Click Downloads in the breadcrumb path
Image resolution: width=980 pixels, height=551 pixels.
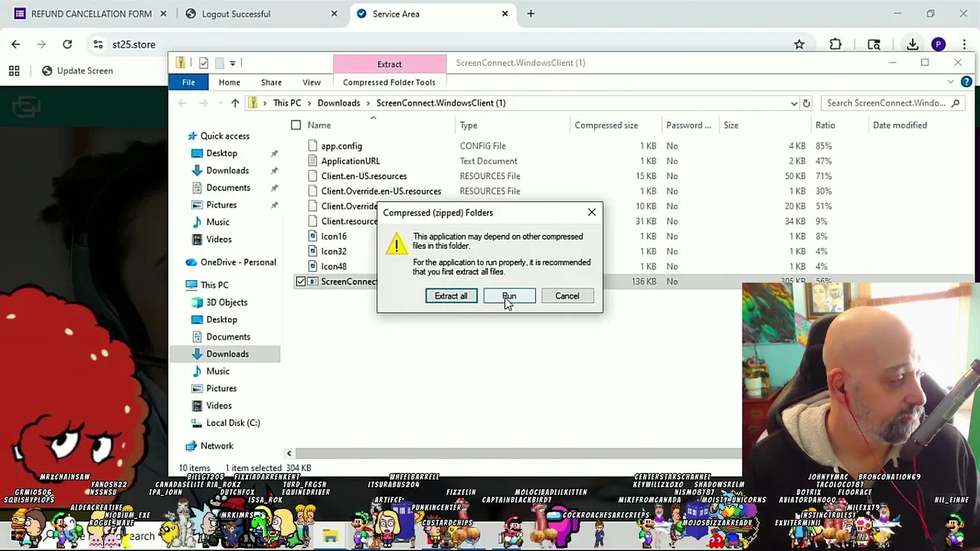click(x=338, y=103)
